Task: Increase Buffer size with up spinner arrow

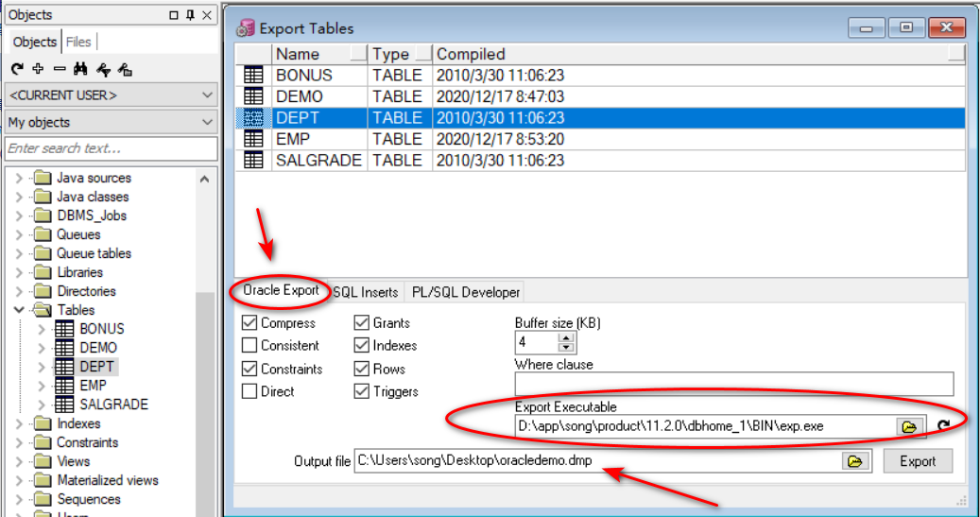Action: (x=566, y=337)
